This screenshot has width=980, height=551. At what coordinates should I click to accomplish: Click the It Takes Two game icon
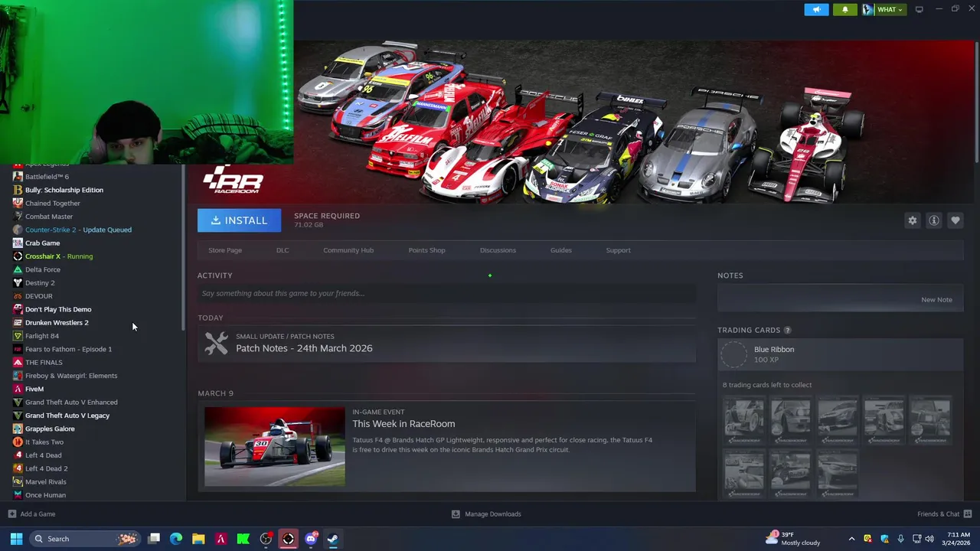click(18, 442)
